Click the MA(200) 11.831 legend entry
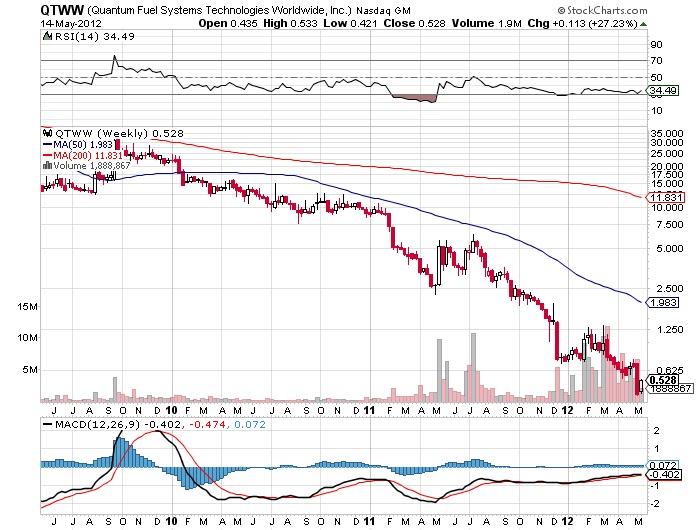 [82, 155]
